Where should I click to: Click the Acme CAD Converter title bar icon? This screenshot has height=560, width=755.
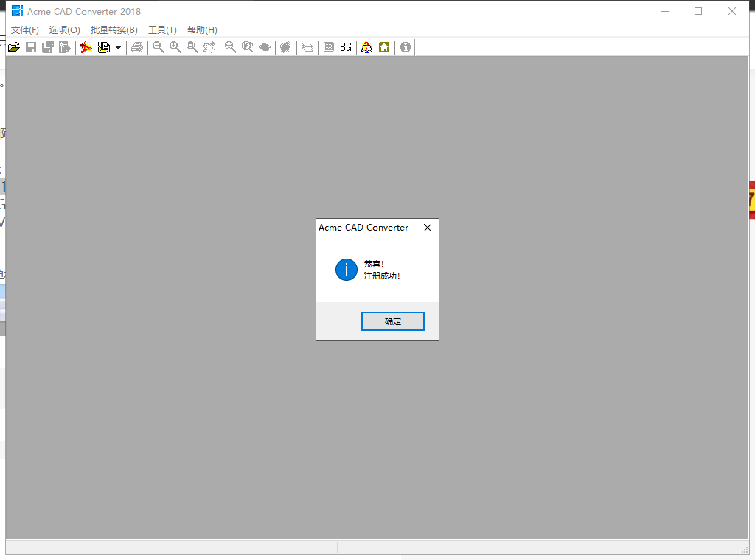(x=18, y=10)
